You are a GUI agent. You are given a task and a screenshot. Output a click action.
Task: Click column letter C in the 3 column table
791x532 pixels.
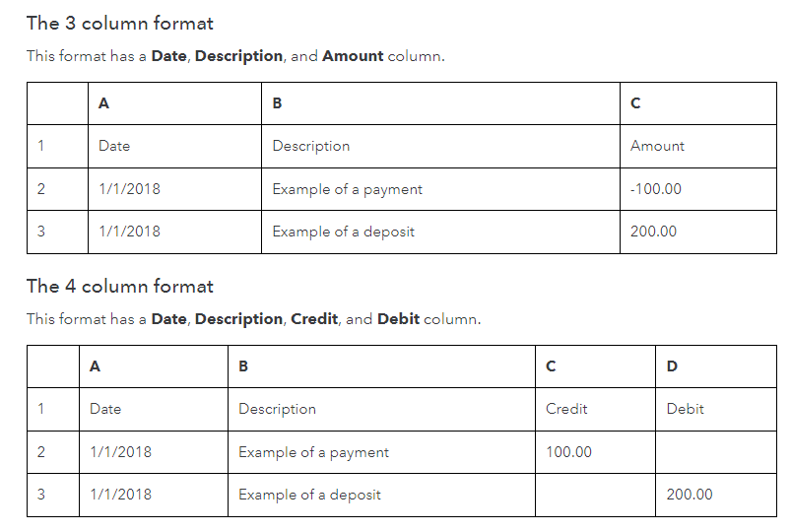pos(635,103)
